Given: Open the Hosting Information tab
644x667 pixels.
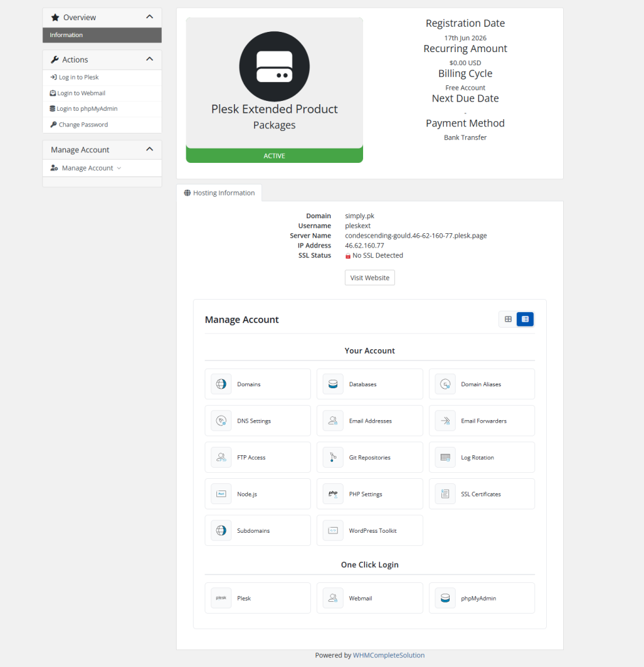Looking at the screenshot, I should pos(219,193).
